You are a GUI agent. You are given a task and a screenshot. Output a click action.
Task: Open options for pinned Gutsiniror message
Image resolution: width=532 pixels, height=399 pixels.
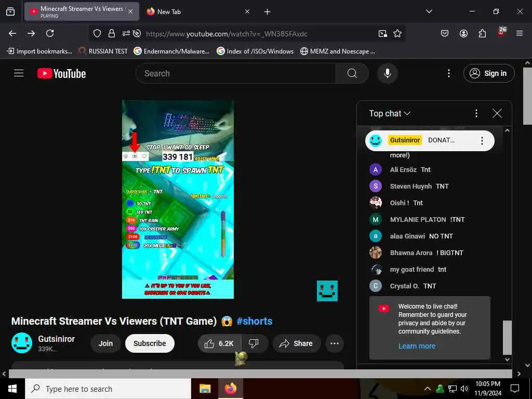pyautogui.click(x=482, y=140)
